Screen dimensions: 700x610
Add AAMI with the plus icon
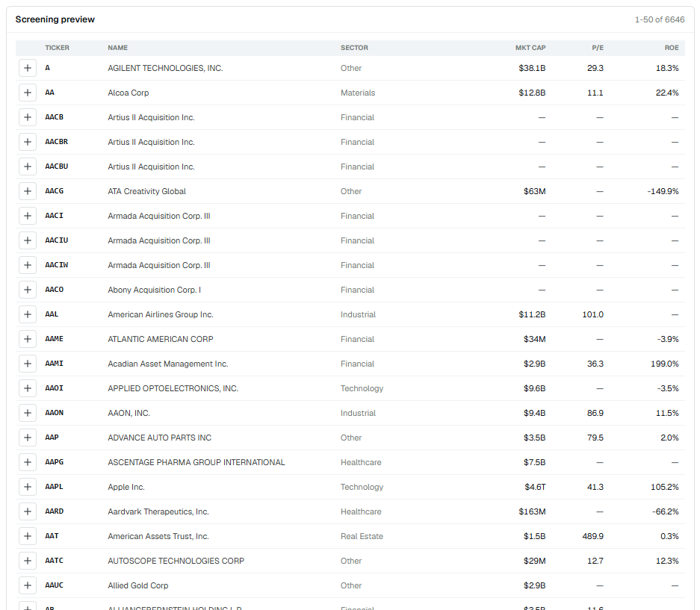coord(27,364)
